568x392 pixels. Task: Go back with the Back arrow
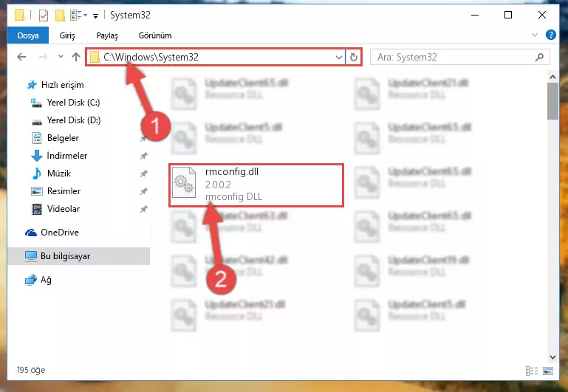click(21, 57)
